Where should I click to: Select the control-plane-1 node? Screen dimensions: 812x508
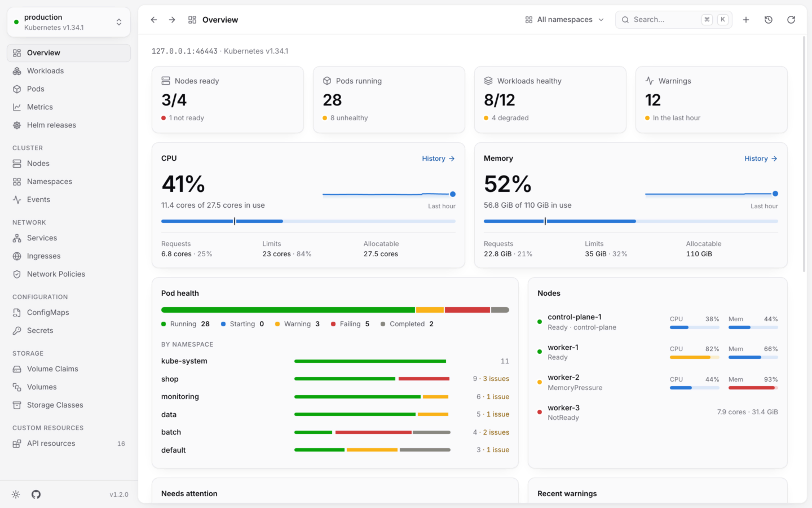point(657,322)
